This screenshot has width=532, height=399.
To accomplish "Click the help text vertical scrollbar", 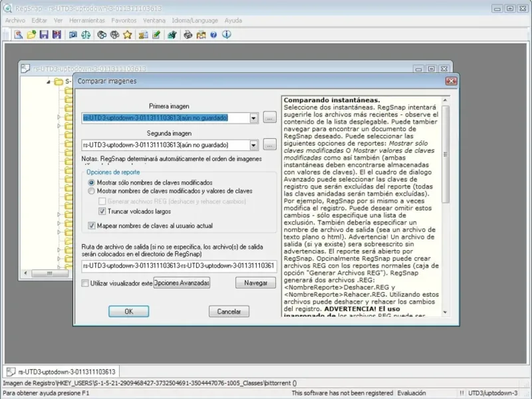I will (x=446, y=199).
